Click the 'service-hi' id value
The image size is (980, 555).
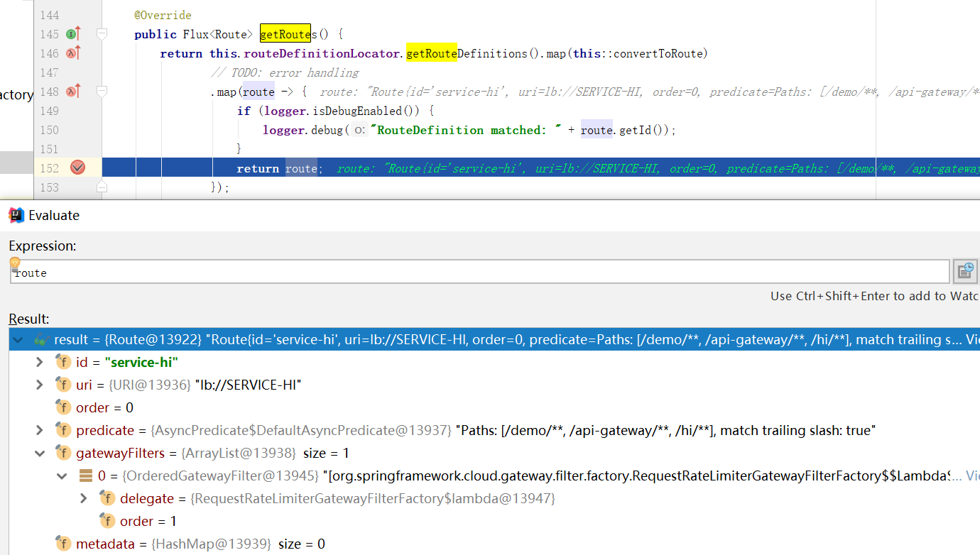(x=141, y=363)
